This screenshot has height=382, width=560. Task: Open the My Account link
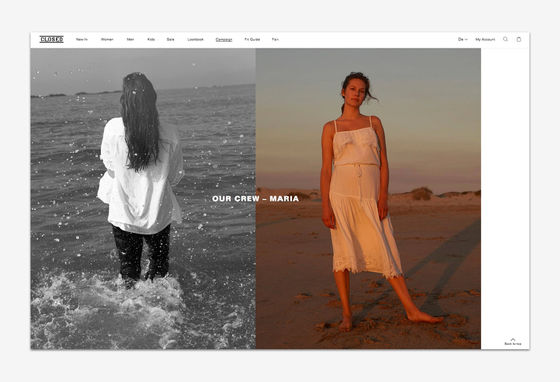485,39
